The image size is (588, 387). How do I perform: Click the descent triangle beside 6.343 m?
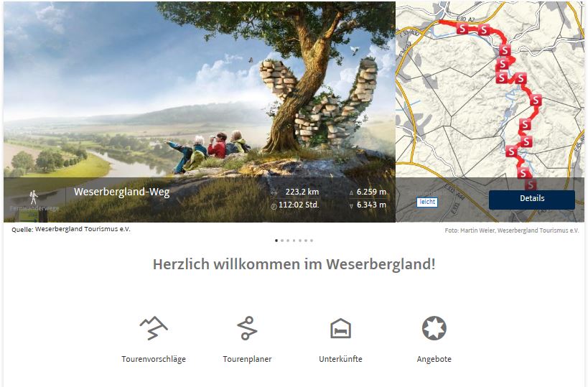coord(351,206)
